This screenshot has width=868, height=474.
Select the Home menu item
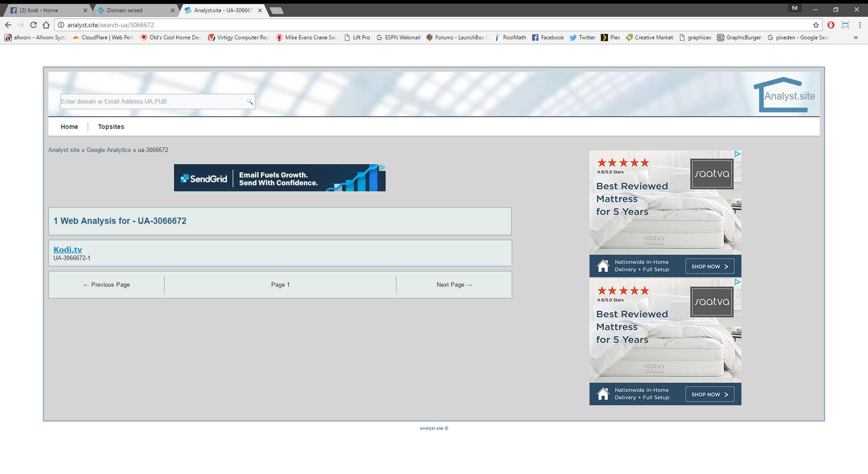tap(69, 127)
